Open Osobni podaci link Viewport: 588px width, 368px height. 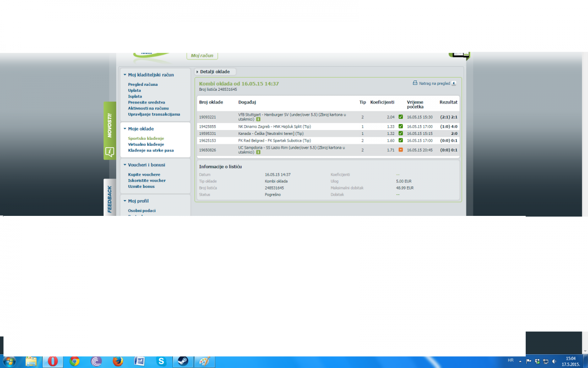[x=142, y=210]
